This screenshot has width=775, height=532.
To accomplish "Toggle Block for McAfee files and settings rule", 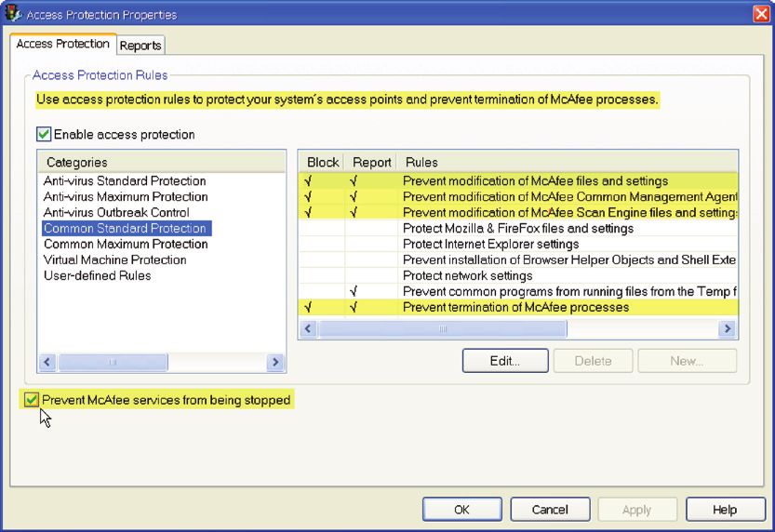I will [x=309, y=180].
